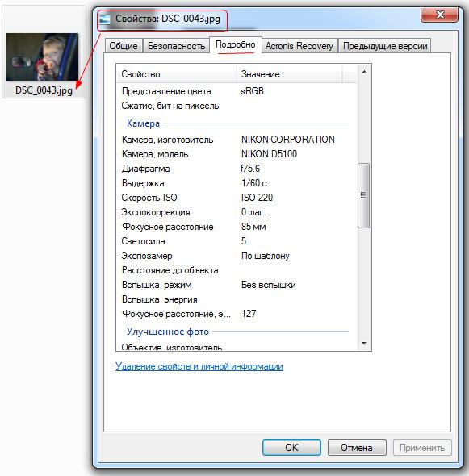Click the Значение column header
This screenshot has height=476, width=469.
(289, 74)
